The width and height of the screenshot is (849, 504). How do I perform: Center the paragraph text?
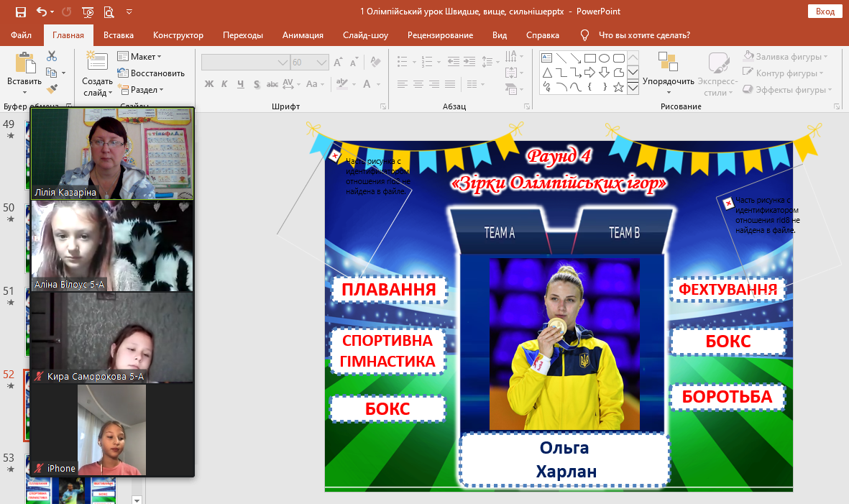click(x=418, y=84)
